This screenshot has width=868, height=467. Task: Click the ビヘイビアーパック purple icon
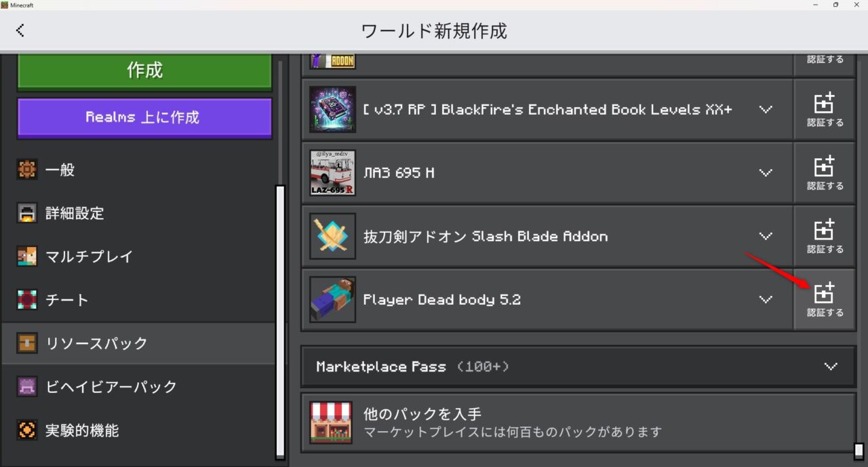[27, 387]
